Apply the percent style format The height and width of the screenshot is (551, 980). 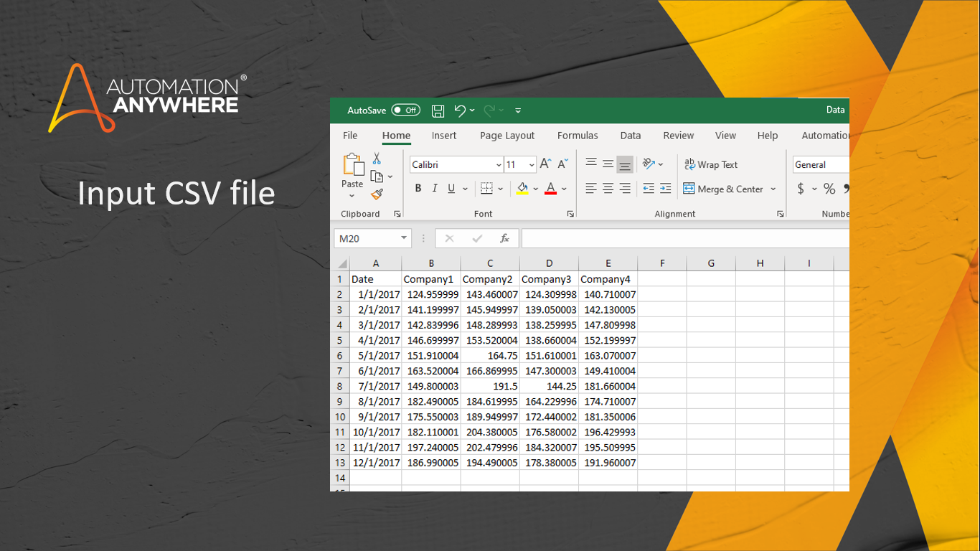[829, 189]
